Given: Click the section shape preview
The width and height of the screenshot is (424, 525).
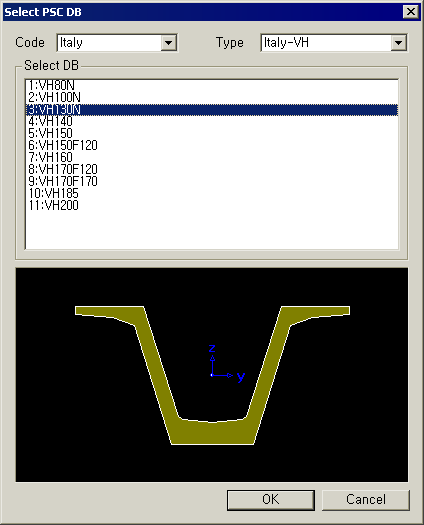Looking at the screenshot, I should (x=212, y=375).
